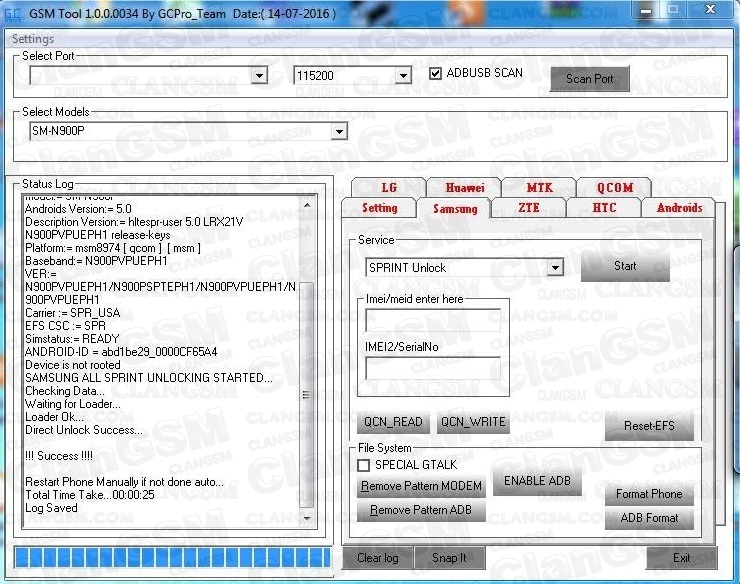
Task: Click the Format Phone button
Action: tap(649, 494)
